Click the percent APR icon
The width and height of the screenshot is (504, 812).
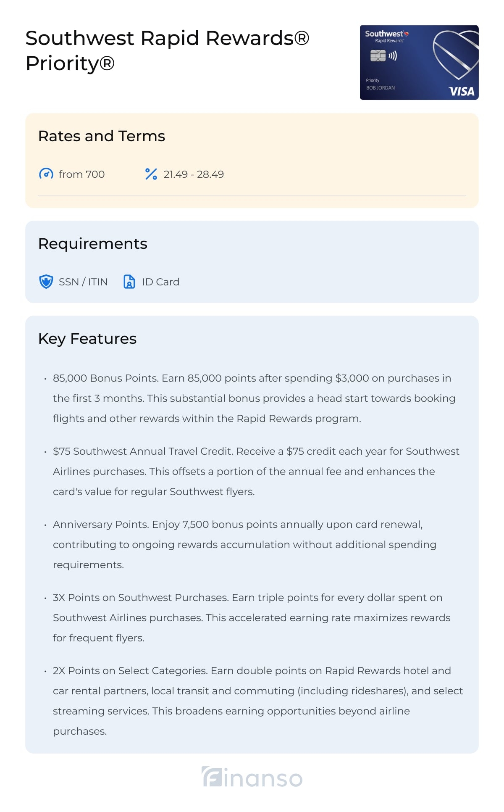[x=151, y=174]
